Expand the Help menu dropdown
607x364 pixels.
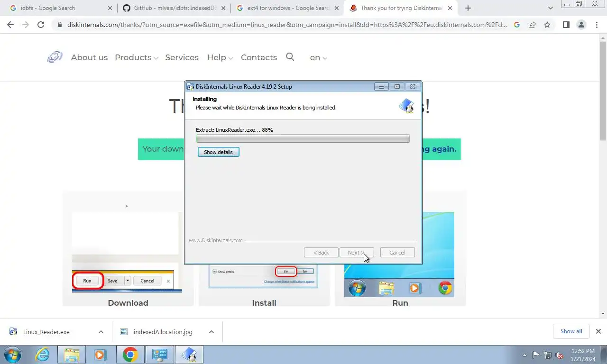(x=220, y=57)
